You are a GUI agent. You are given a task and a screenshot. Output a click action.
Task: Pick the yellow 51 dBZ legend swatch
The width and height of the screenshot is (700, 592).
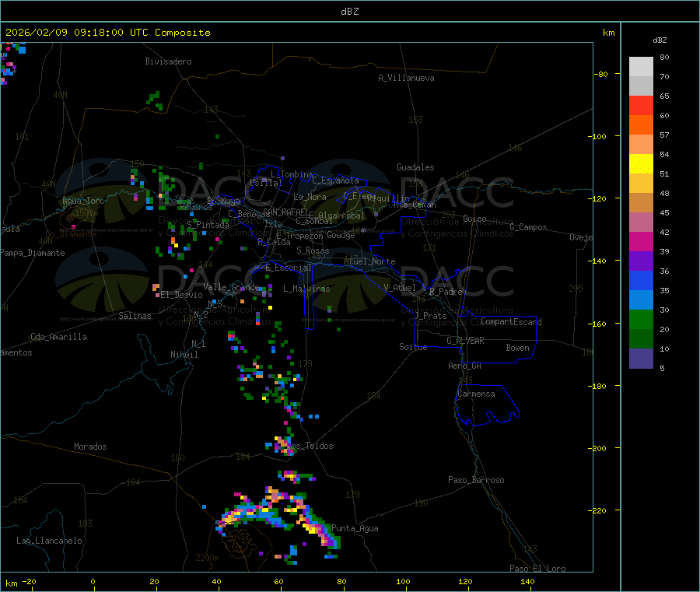641,164
